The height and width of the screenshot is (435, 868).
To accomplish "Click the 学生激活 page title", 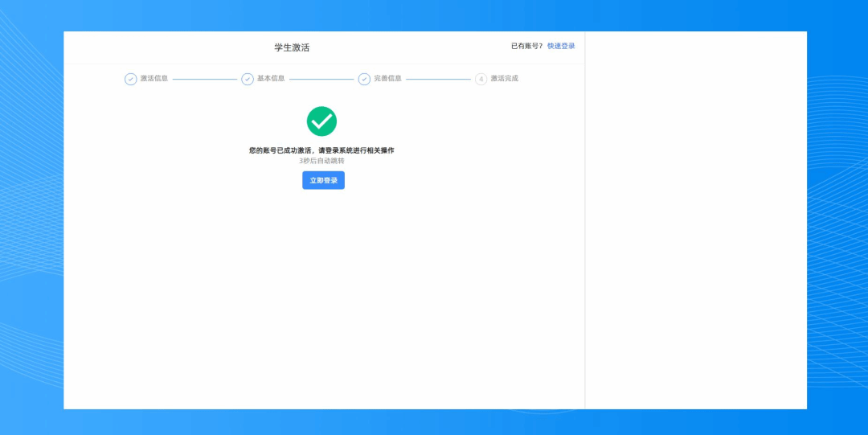I will 292,47.
